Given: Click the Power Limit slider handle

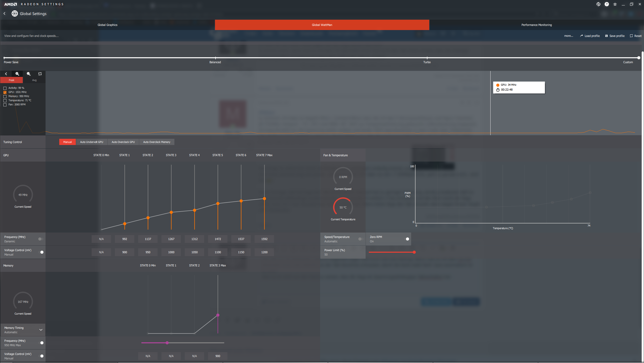Looking at the screenshot, I should (414, 252).
